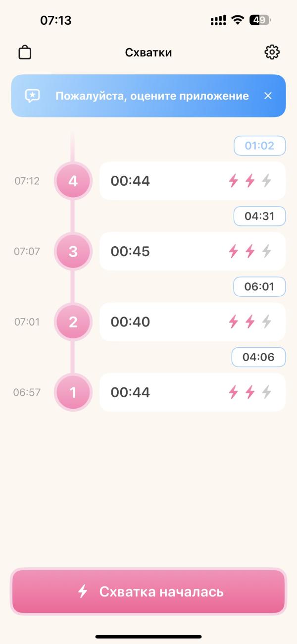297x644 pixels.
Task: Select contraction number 3 circle
Action: coord(73,251)
